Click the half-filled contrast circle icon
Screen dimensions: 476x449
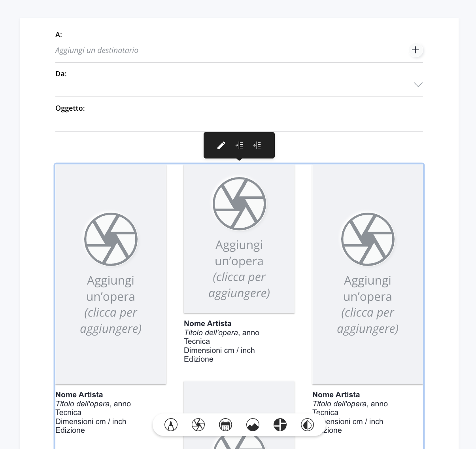[x=307, y=425]
